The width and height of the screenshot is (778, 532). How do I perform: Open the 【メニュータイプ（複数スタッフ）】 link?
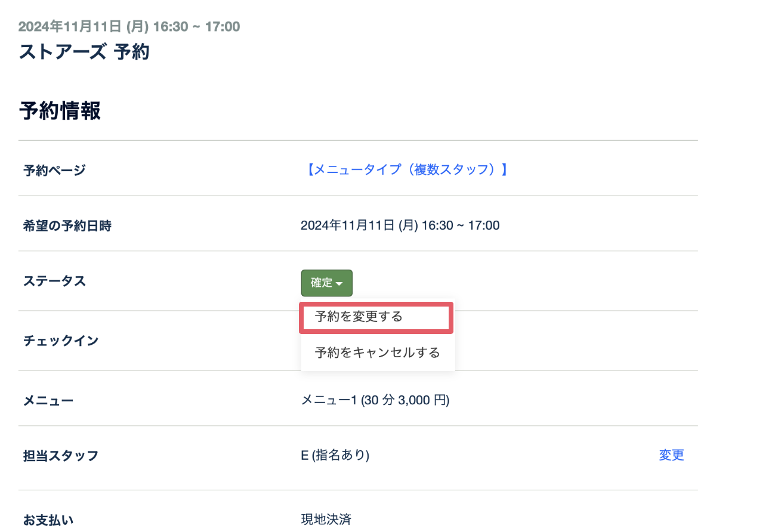[x=406, y=170]
